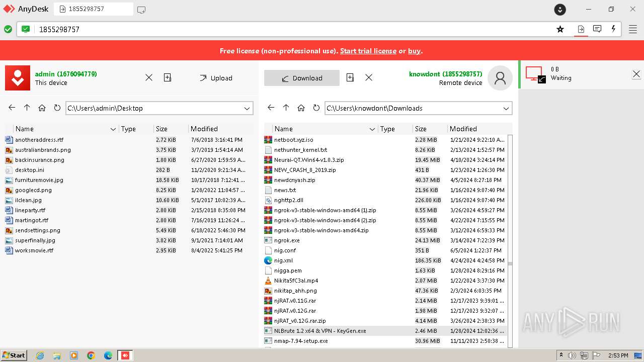Image resolution: width=644 pixels, height=362 pixels.
Task: Follow the buy link
Action: pos(414,51)
